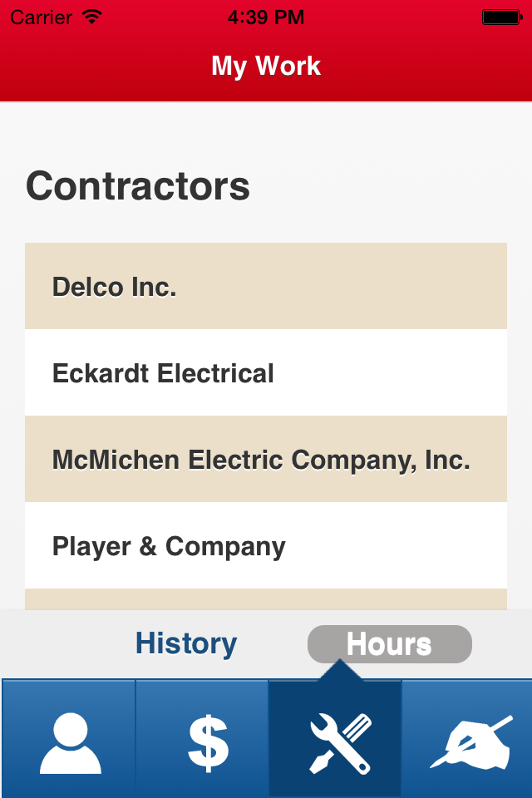
Task: Select McMichen Electric Company, Inc.
Action: click(266, 459)
